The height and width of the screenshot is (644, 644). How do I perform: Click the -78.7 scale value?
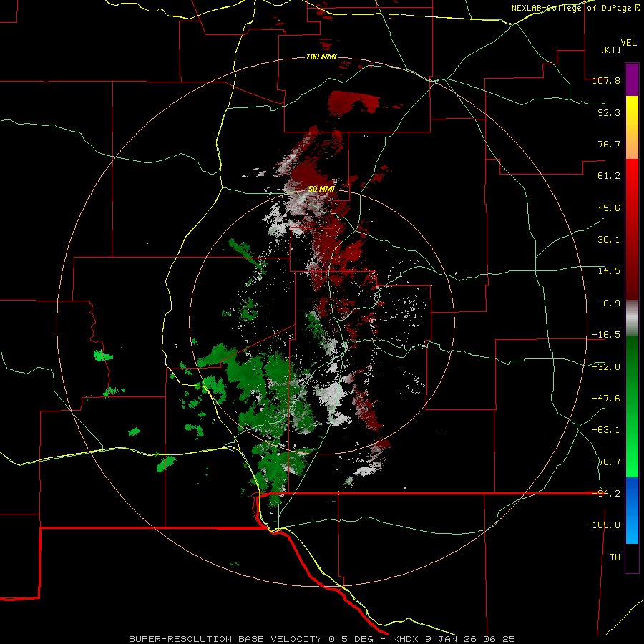point(606,462)
